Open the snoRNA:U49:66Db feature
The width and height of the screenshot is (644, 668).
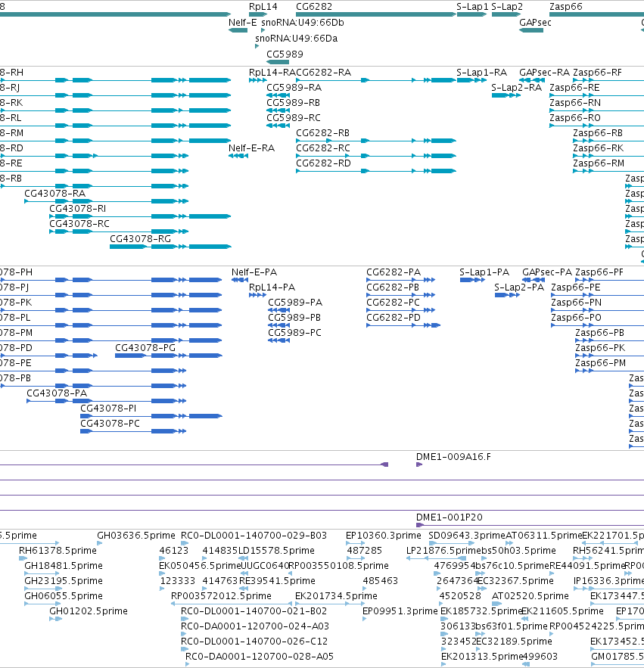[x=263, y=30]
